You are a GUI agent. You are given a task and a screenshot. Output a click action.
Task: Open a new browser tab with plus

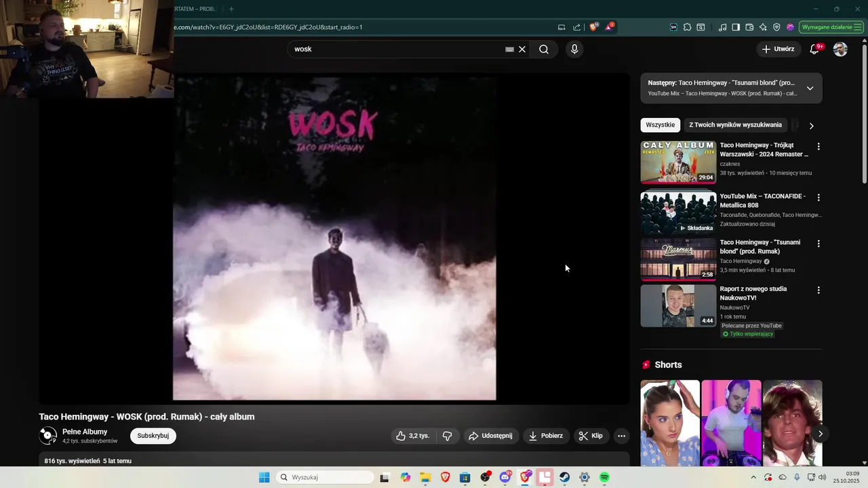click(x=231, y=9)
